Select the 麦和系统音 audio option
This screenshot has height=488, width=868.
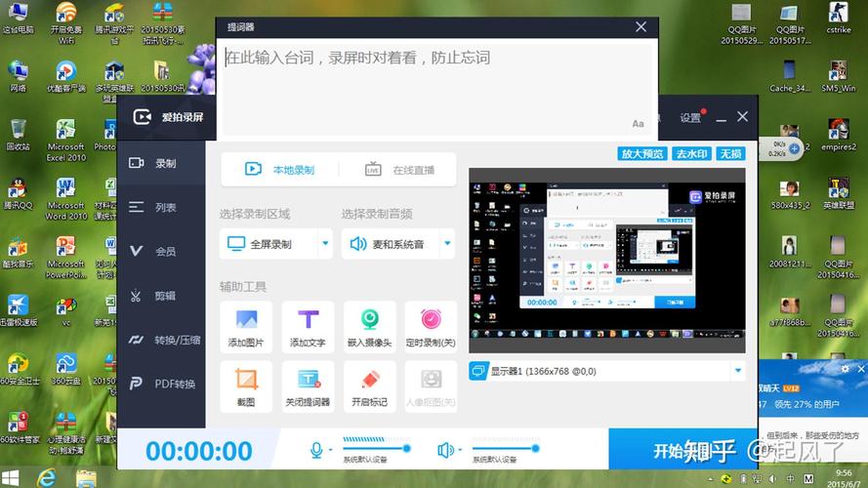391,244
